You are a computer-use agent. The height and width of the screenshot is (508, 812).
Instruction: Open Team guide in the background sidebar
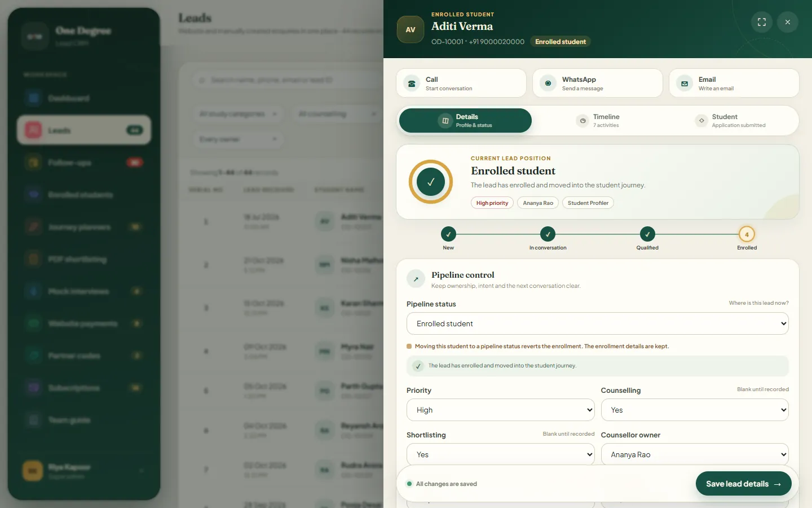(84, 420)
